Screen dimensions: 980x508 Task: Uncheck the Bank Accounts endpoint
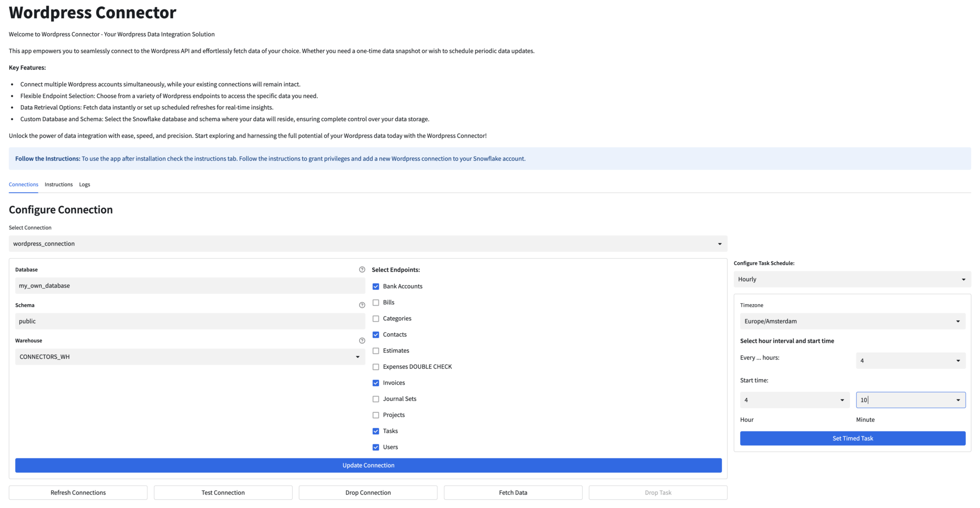[376, 286]
